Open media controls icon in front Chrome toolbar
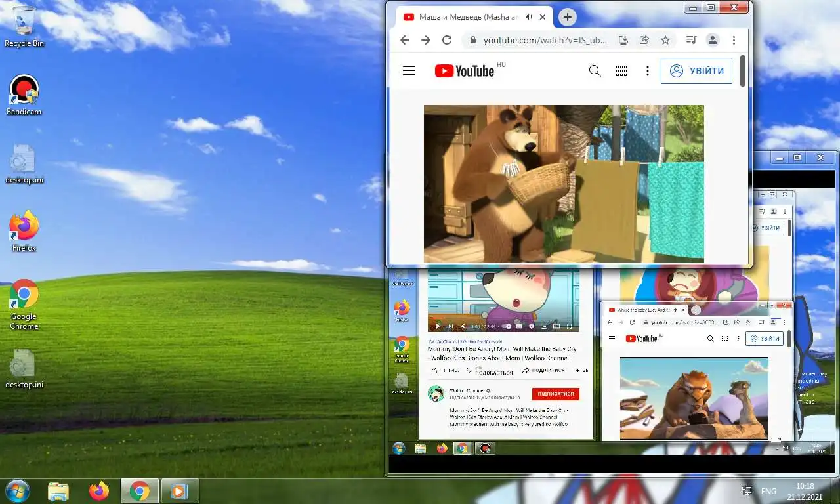 point(691,40)
